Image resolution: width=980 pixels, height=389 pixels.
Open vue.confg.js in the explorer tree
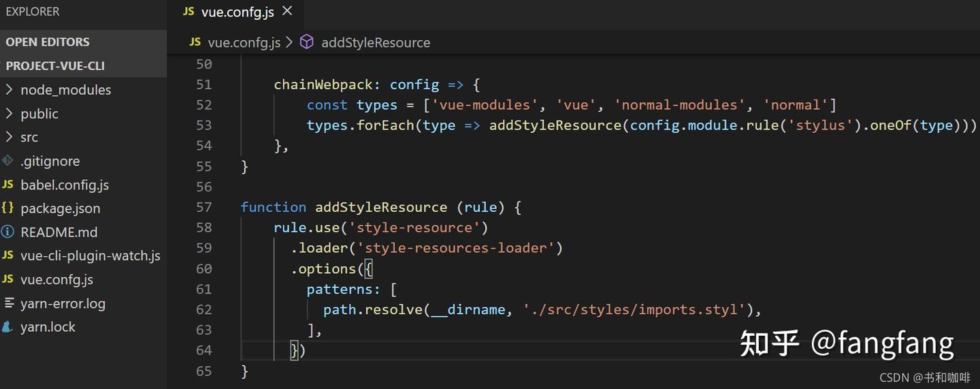pyautogui.click(x=57, y=280)
